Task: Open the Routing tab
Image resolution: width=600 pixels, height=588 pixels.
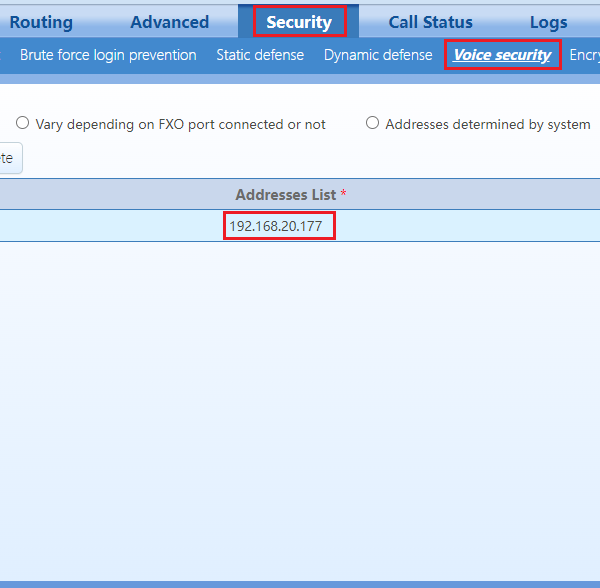Action: pyautogui.click(x=41, y=22)
